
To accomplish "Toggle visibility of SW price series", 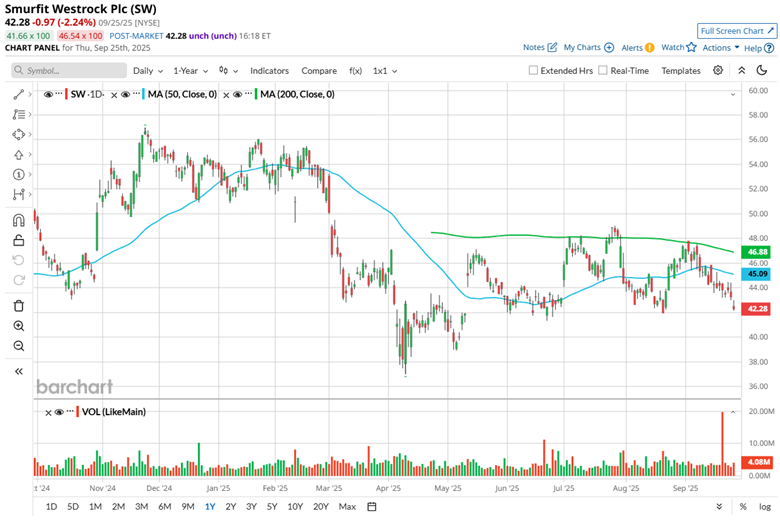I will pos(48,94).
